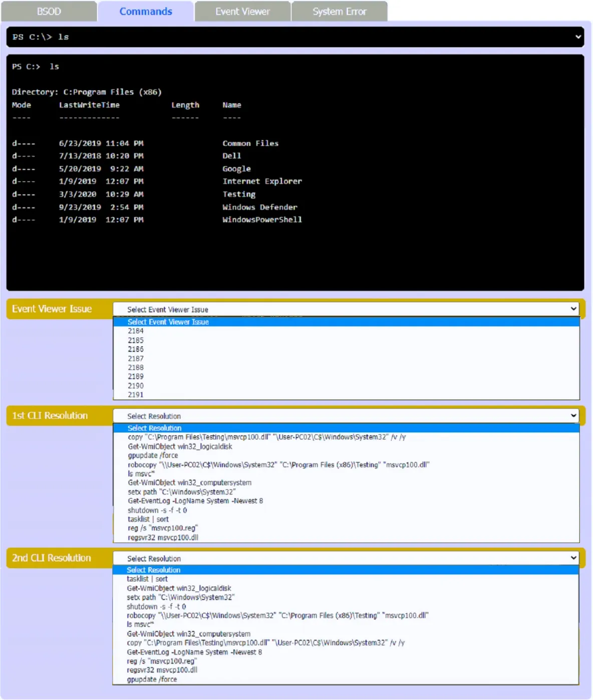This screenshot has width=593, height=700.
Task: Pick shutdown -s -f -t 0 in 1st CLI list
Action: 346,510
